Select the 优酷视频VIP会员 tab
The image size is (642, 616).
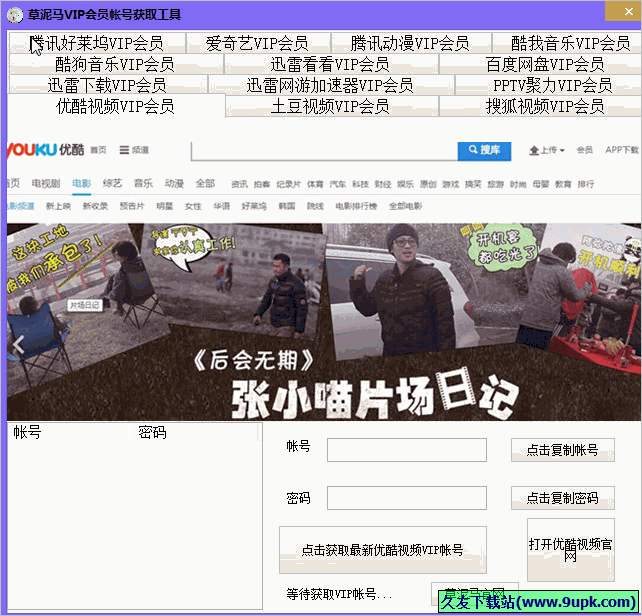click(x=115, y=106)
